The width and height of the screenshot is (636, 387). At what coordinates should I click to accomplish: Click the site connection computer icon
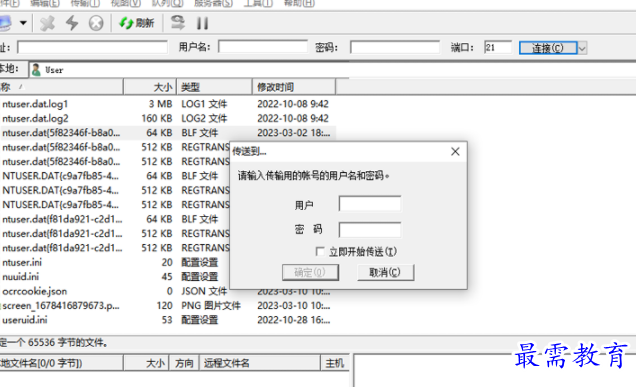coord(5,23)
